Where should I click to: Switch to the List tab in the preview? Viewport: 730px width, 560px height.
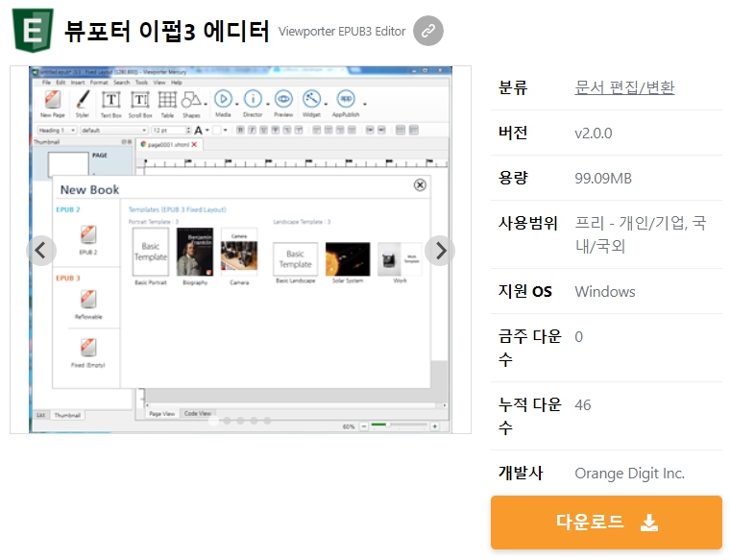click(41, 415)
